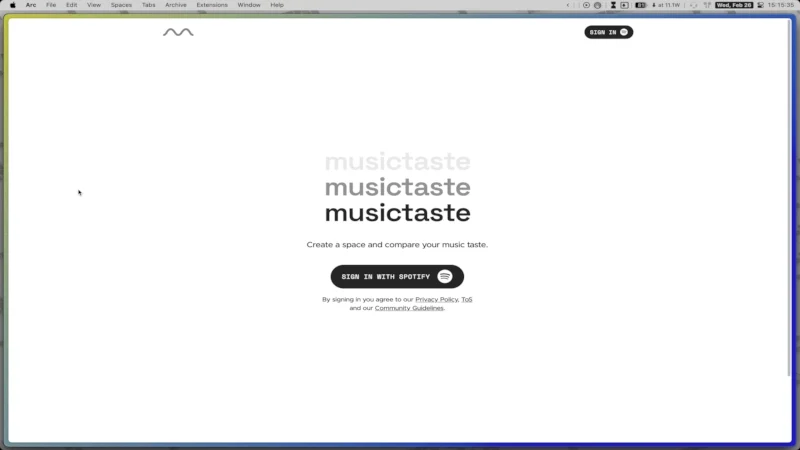Open the Edit menu
This screenshot has width=800, height=450.
pyautogui.click(x=71, y=5)
